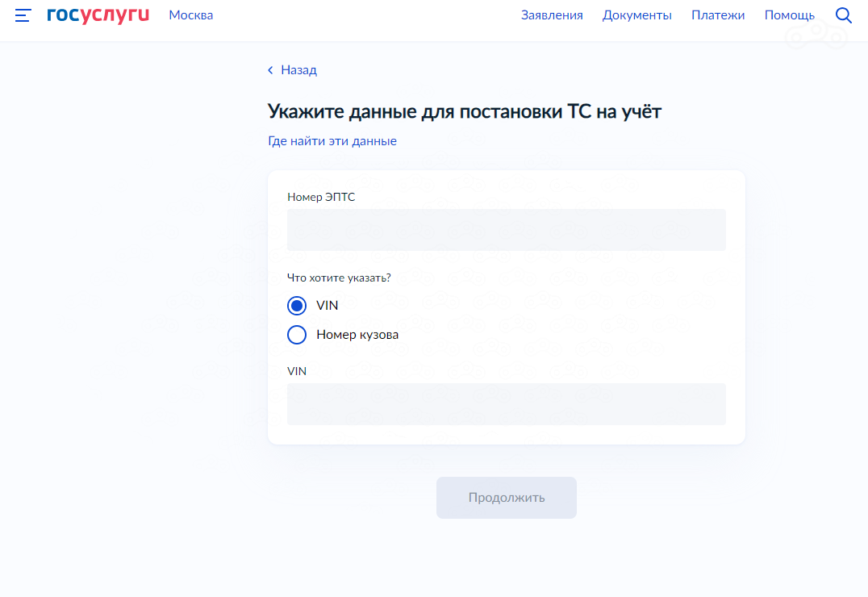Open the Документы section

click(637, 15)
